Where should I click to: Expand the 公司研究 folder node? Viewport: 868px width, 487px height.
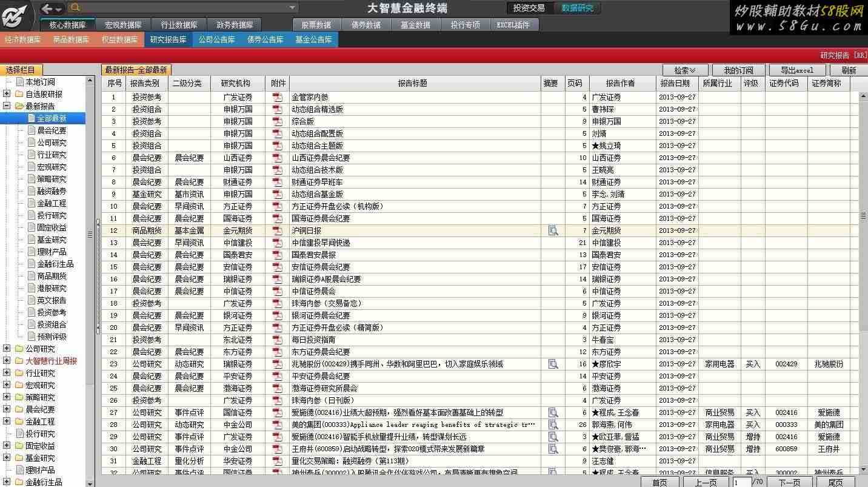click(7, 349)
